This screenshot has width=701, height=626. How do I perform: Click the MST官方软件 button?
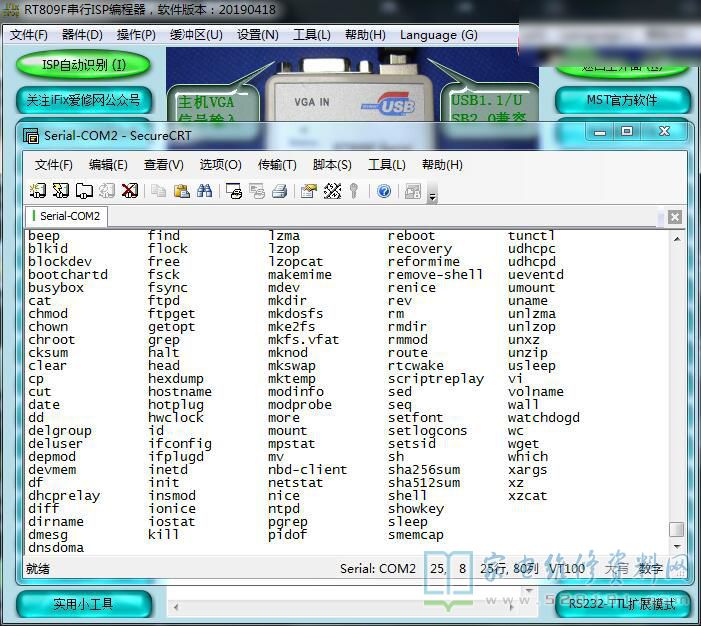[x=621, y=100]
